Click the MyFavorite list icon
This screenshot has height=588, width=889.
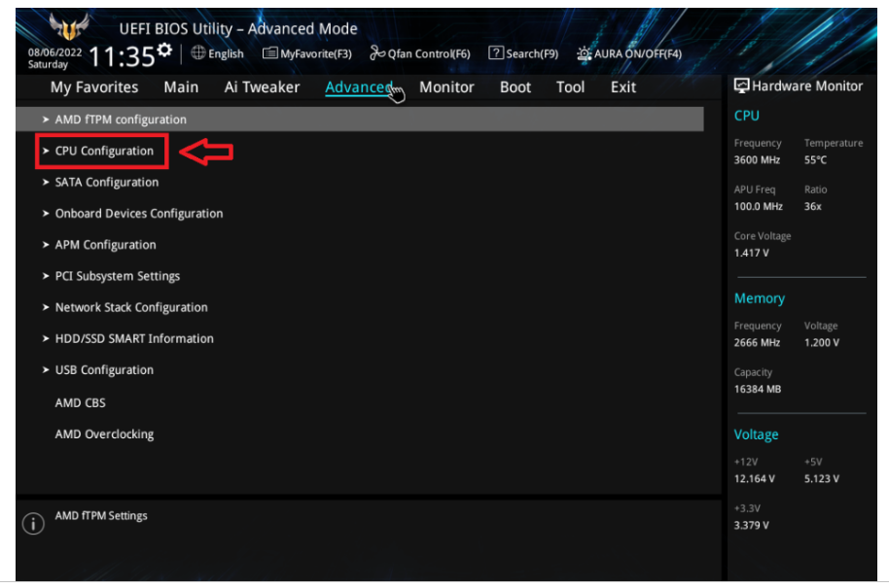269,53
